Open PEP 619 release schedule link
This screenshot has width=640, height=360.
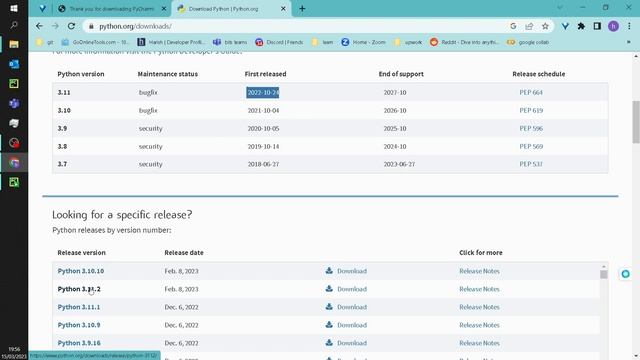[531, 111]
